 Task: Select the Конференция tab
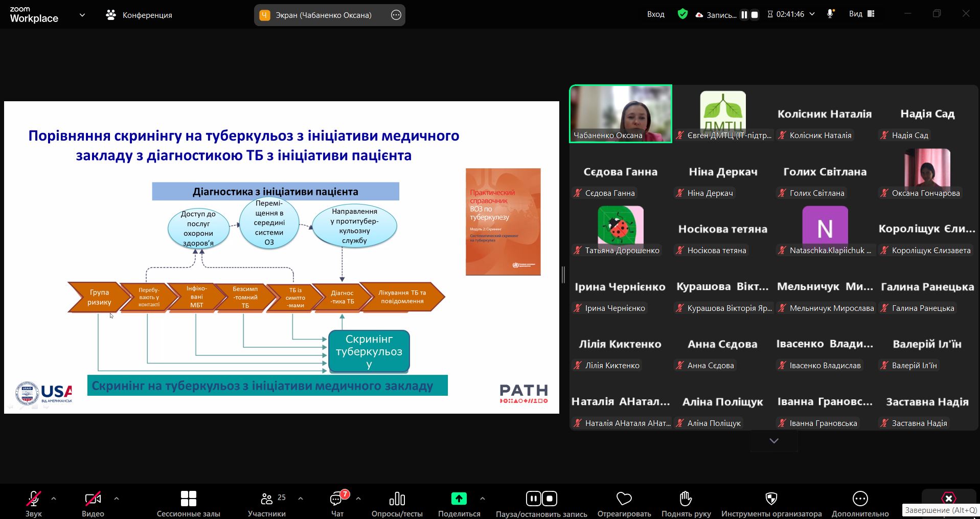(x=139, y=15)
